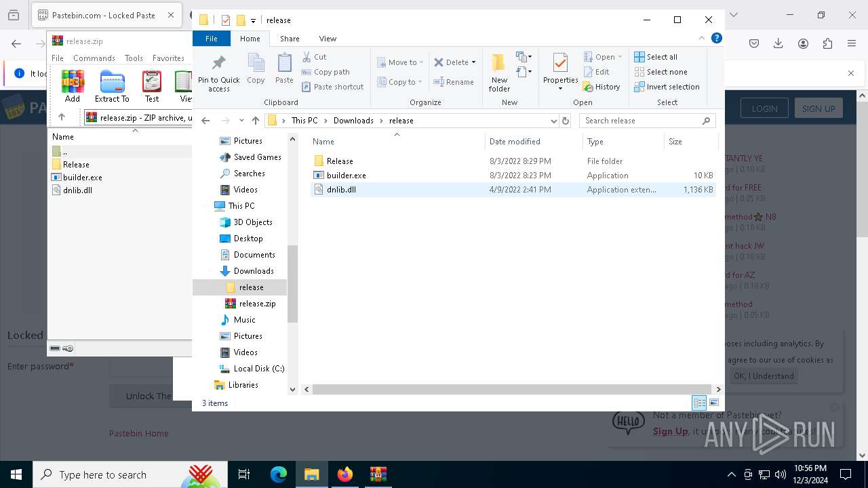The image size is (868, 488).
Task: Open the File ribbon tab
Action: tap(212, 39)
